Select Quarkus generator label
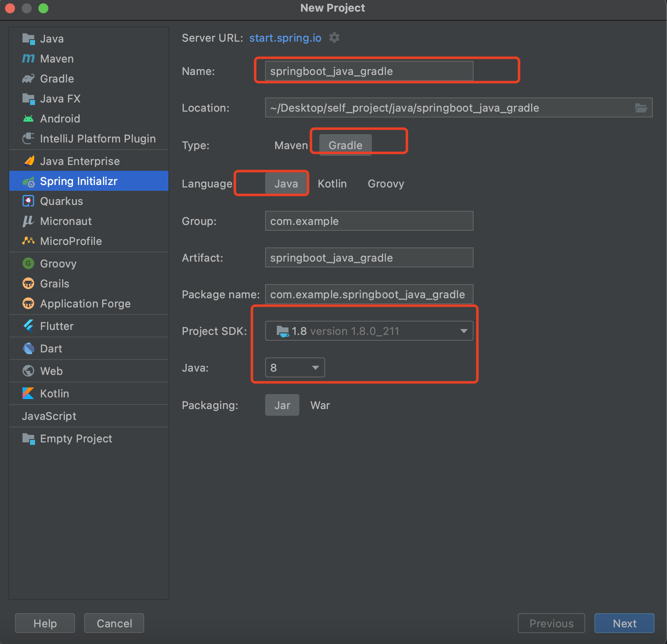Image resolution: width=667 pixels, height=644 pixels. [x=62, y=201]
